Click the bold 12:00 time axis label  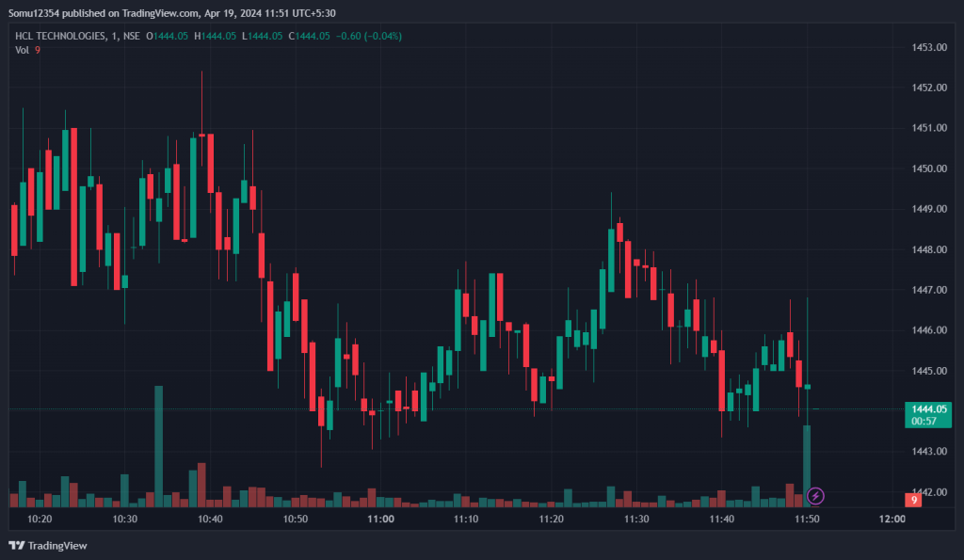[x=892, y=519]
